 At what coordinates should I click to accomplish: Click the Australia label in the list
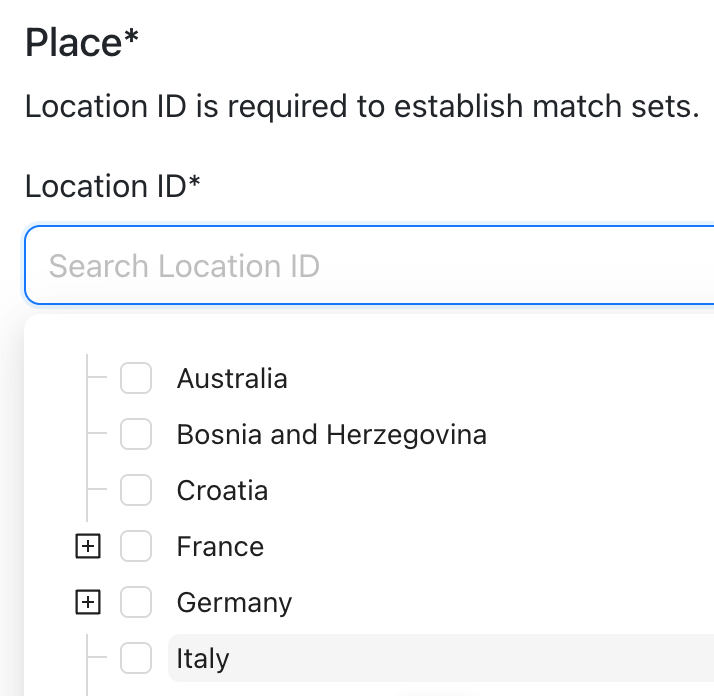click(232, 379)
